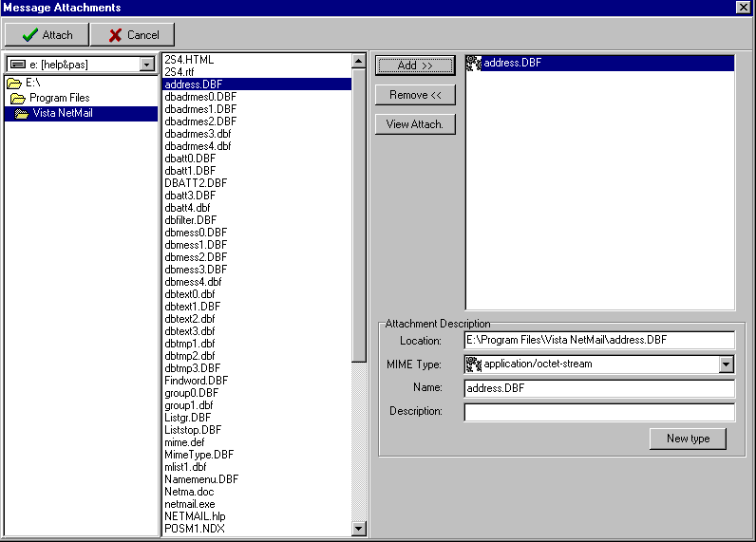Expand the MIME Type dropdown arrow
This screenshot has height=542, width=756.
[726, 364]
